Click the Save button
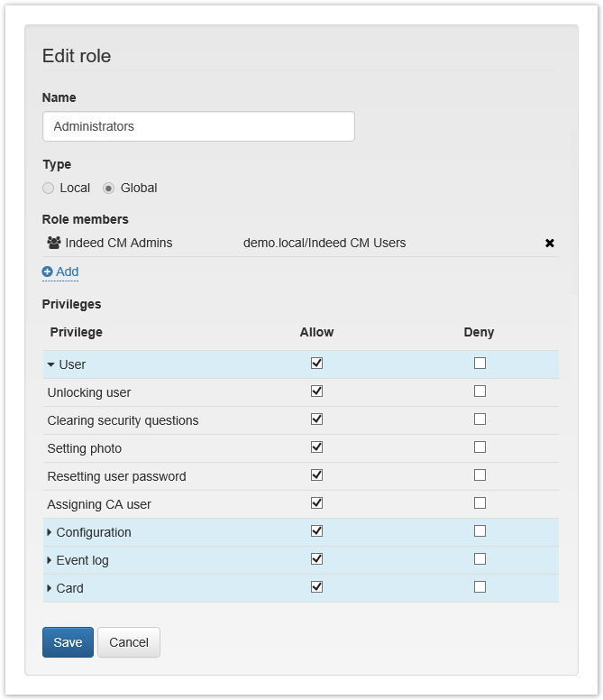The height and width of the screenshot is (700, 603). (x=68, y=642)
